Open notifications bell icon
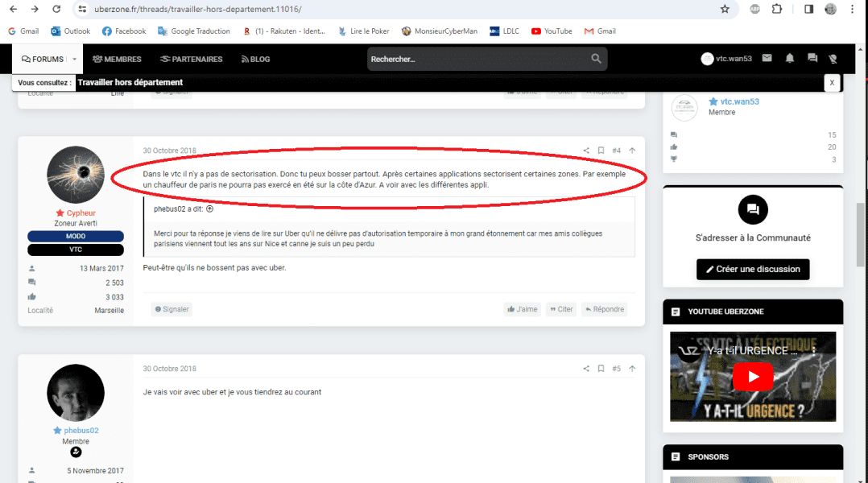This screenshot has width=868, height=483. [x=789, y=58]
